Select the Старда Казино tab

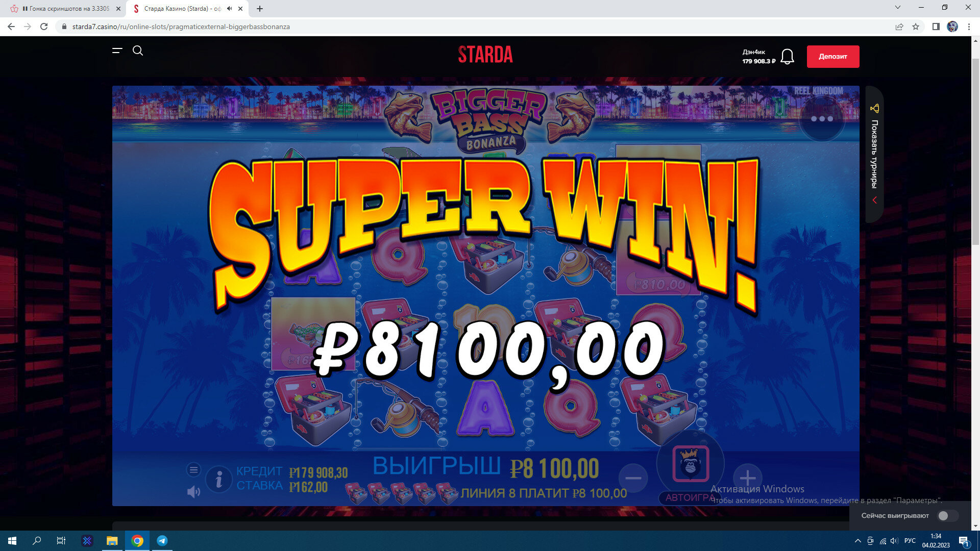187,9
